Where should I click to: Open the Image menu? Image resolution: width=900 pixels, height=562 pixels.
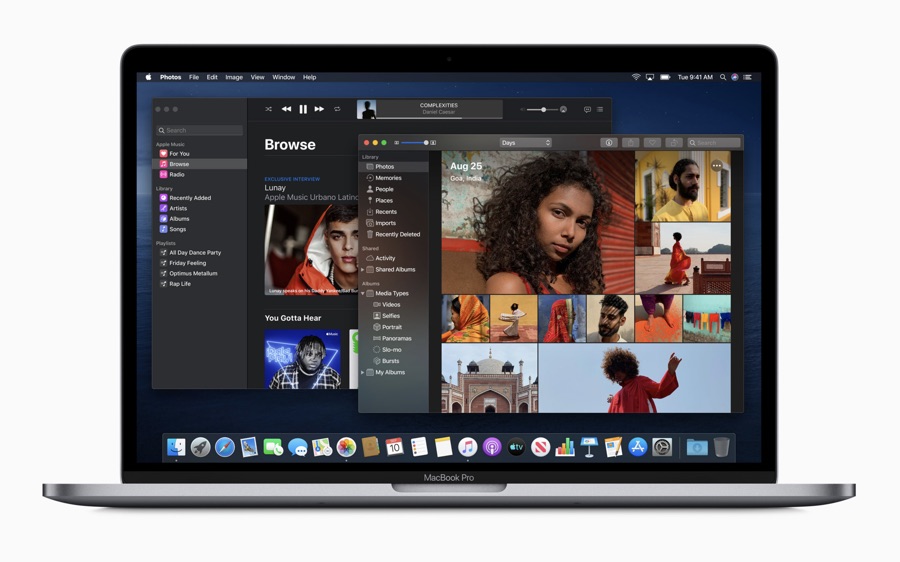pyautogui.click(x=234, y=77)
